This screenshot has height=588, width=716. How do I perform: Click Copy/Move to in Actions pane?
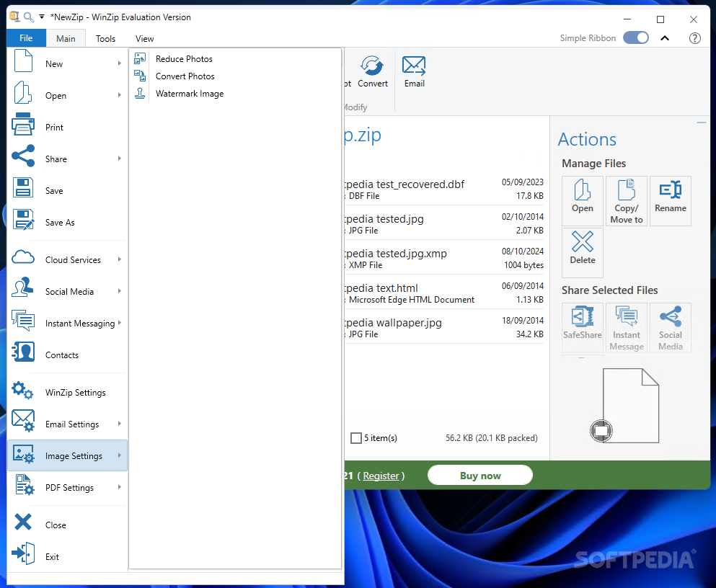coord(627,201)
